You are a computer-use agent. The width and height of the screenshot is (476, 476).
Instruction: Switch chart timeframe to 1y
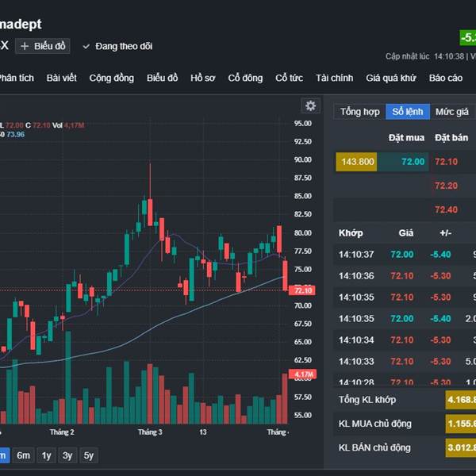pyautogui.click(x=46, y=455)
